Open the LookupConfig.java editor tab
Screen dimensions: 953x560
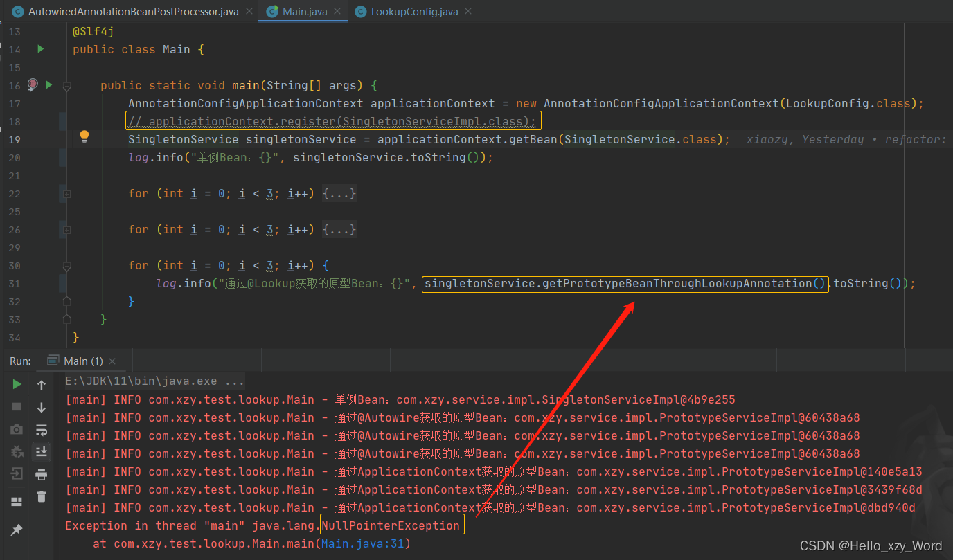click(x=414, y=12)
